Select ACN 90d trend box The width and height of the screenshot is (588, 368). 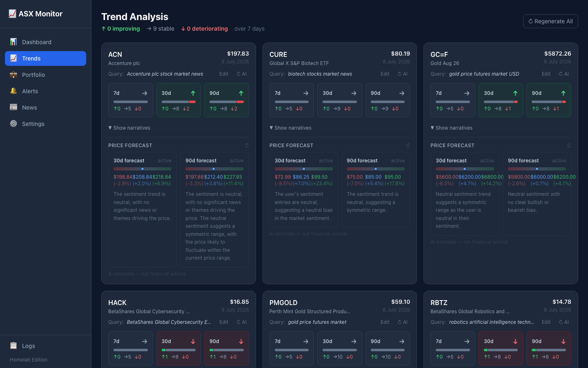click(227, 100)
